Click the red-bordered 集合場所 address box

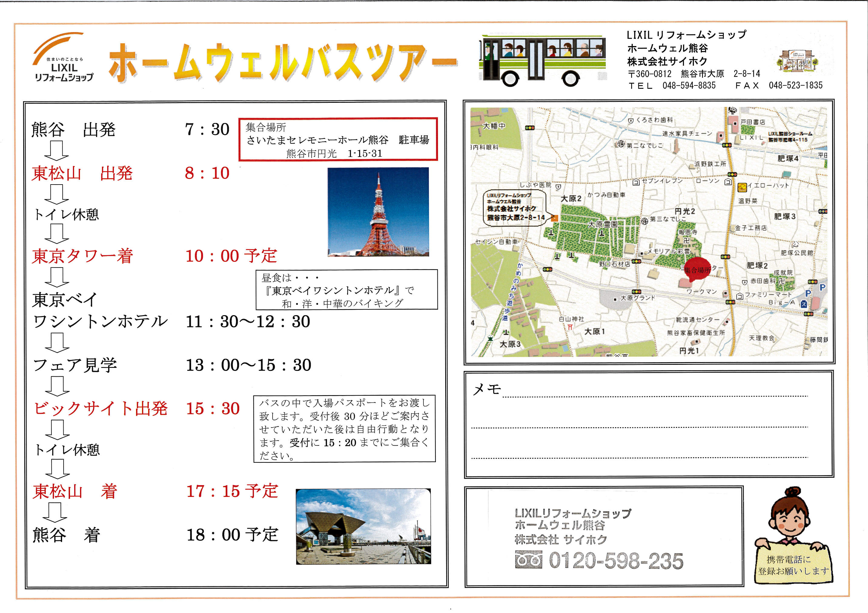(338, 140)
